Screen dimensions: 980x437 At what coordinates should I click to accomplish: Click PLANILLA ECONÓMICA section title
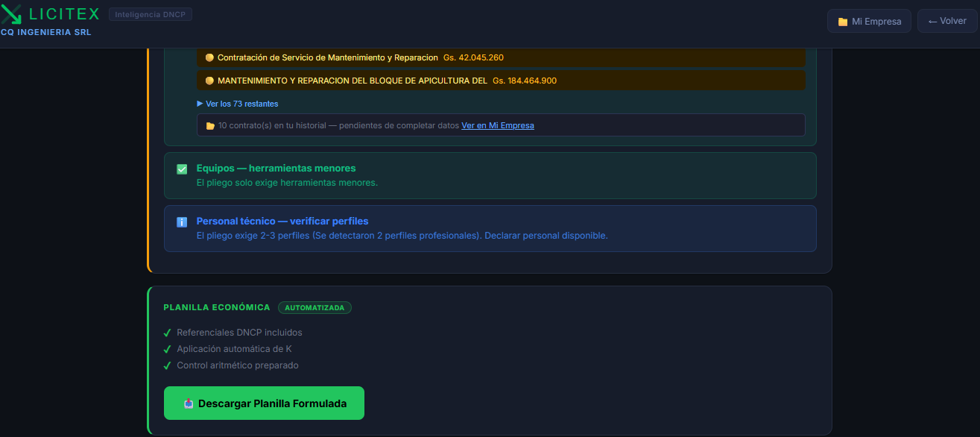(217, 307)
